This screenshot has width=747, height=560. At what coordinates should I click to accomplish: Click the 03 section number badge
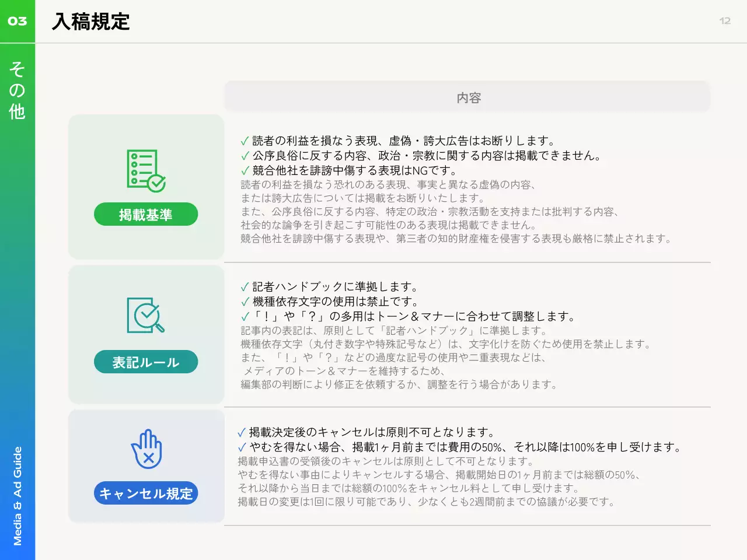click(18, 22)
